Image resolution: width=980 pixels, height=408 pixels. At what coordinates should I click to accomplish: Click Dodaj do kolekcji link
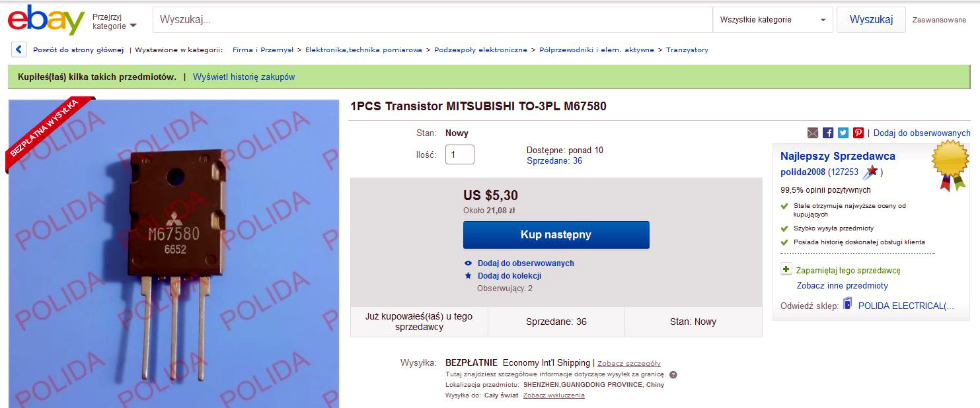coord(509,276)
